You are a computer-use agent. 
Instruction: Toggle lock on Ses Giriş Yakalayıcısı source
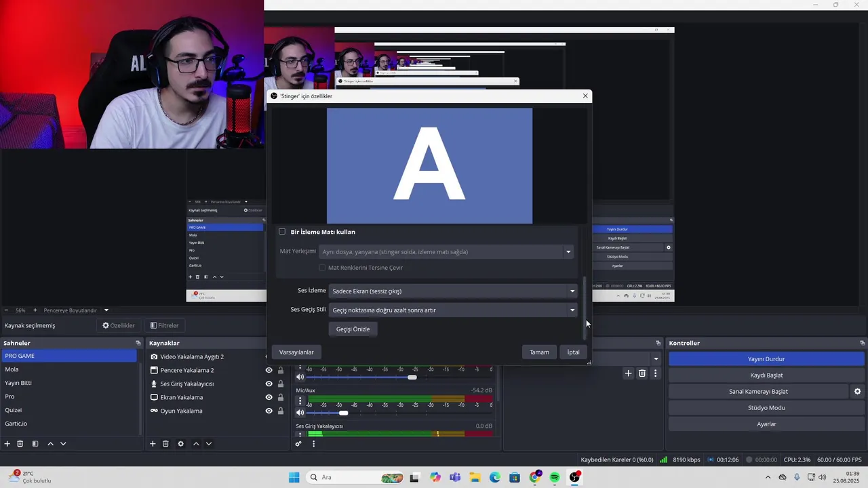(281, 384)
